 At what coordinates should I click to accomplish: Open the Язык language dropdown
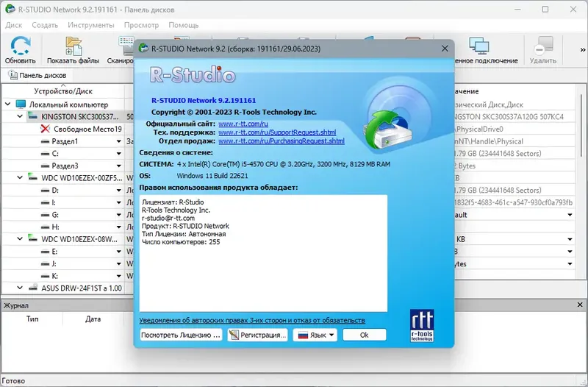pyautogui.click(x=315, y=335)
